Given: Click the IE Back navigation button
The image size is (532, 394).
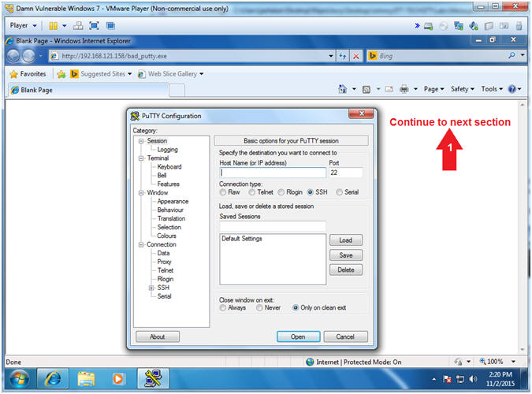Looking at the screenshot, I should (x=13, y=56).
